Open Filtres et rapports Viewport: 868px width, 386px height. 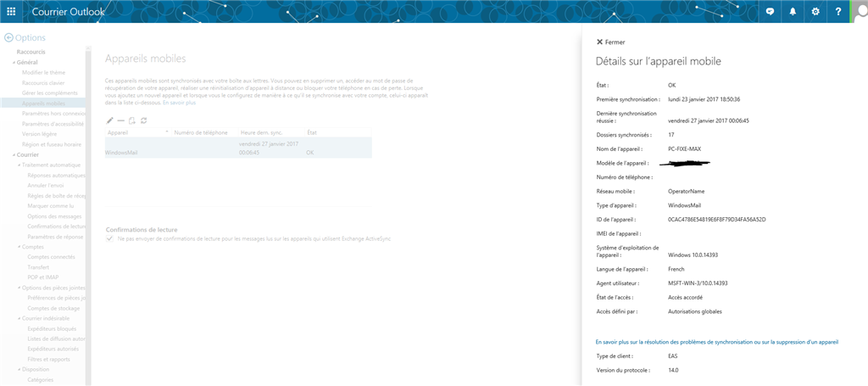[x=48, y=360]
